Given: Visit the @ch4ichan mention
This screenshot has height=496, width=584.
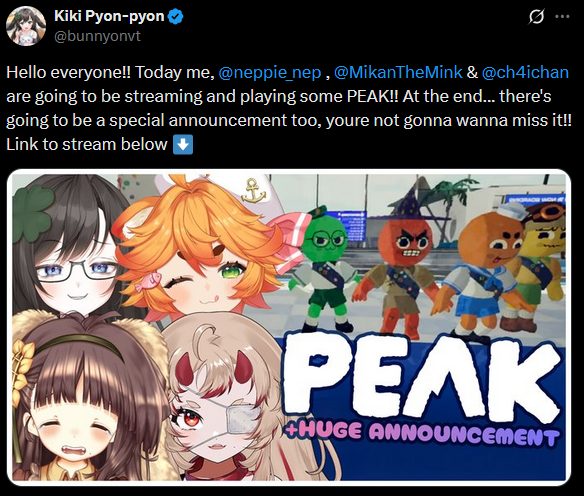Looking at the screenshot, I should click(525, 72).
